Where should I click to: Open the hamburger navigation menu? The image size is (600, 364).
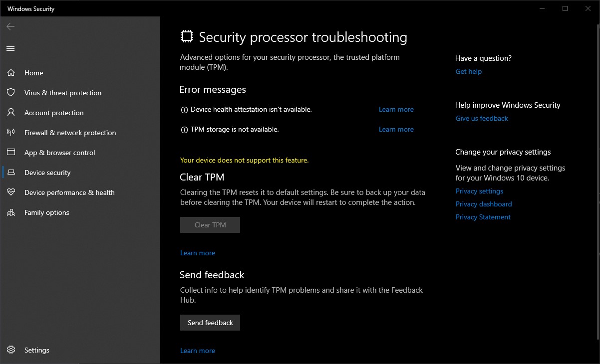click(x=10, y=48)
